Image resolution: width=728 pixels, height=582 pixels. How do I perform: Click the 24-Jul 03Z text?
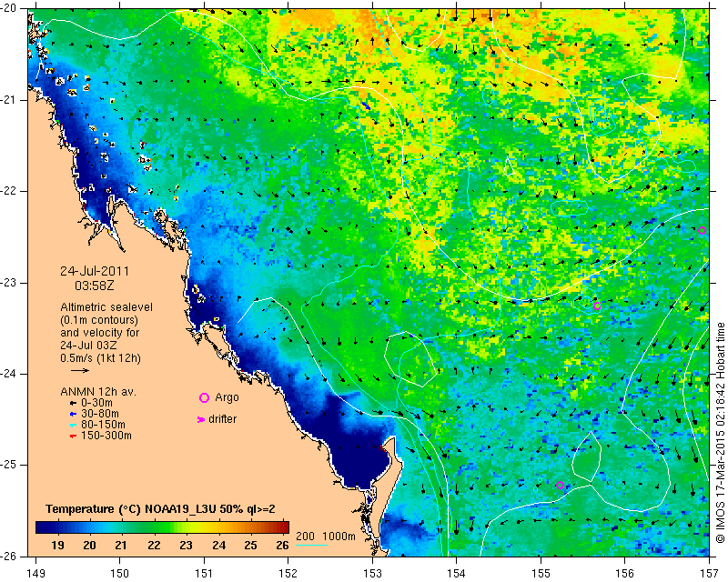(x=88, y=346)
